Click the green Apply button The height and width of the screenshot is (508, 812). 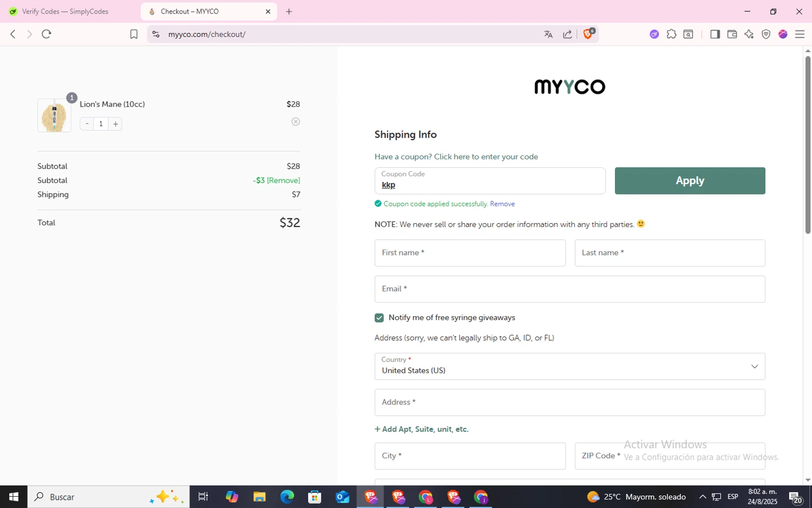pos(690,181)
